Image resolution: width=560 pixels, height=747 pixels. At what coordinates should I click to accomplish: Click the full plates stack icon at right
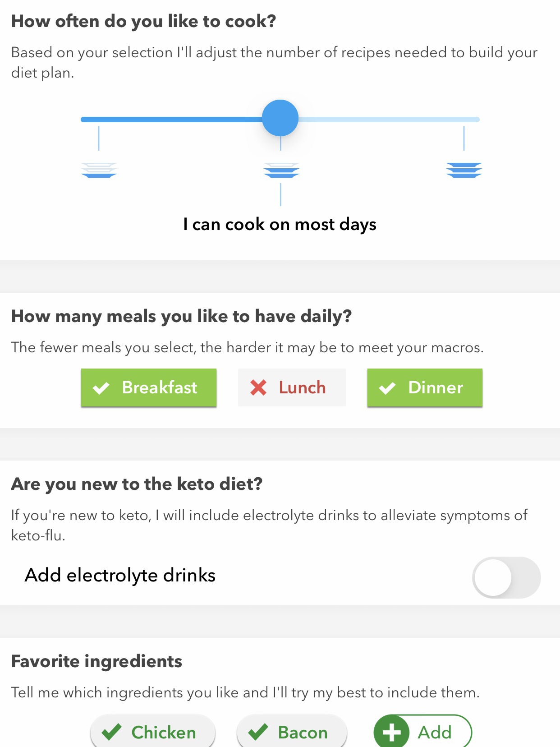tap(464, 170)
